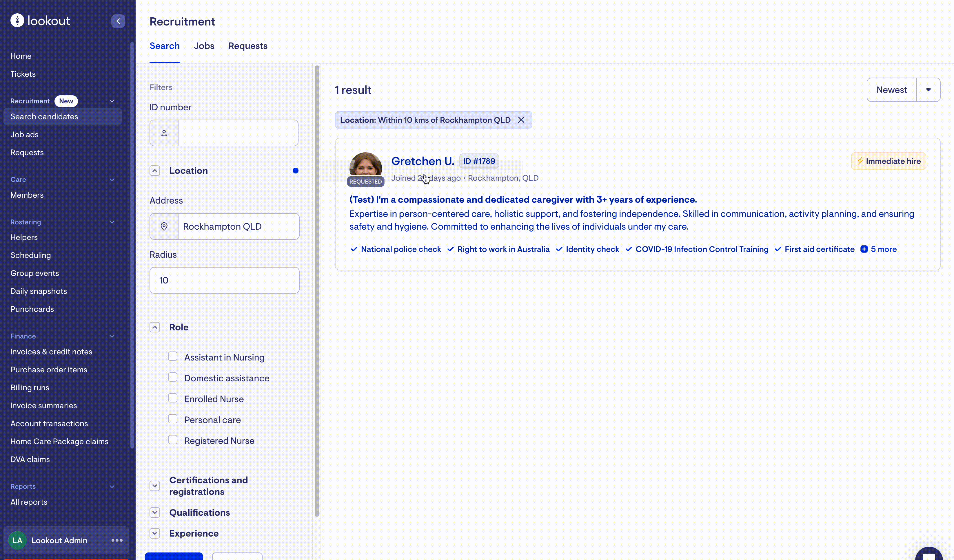This screenshot has width=954, height=560.
Task: Click the Immediate hire lightning badge
Action: (888, 161)
